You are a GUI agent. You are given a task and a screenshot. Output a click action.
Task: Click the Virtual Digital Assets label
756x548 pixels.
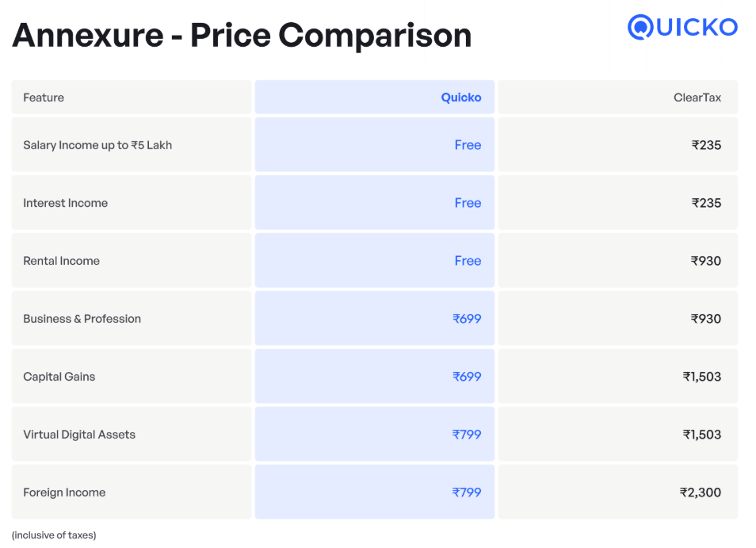click(x=79, y=435)
